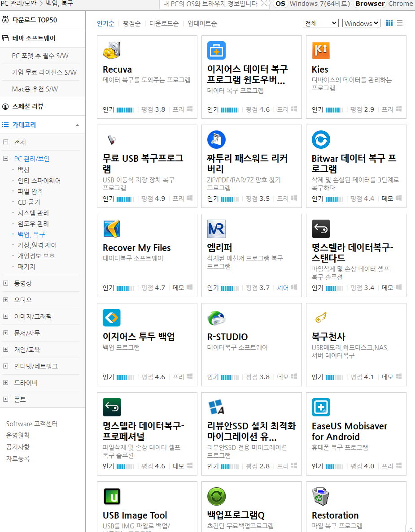This screenshot has height=532, width=415.
Task: Open the Bitwar 데이터 복구 icon
Action: click(x=321, y=139)
